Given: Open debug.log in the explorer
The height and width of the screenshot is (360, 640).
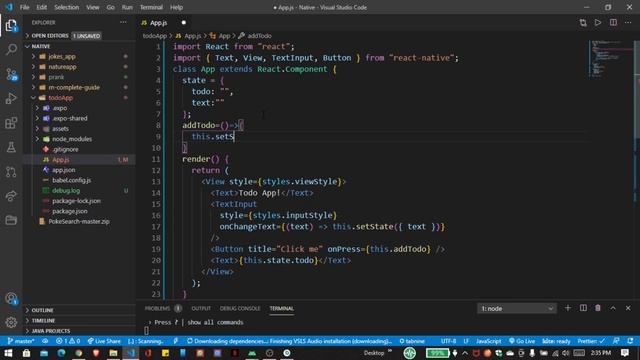Looking at the screenshot, I should (x=66, y=190).
